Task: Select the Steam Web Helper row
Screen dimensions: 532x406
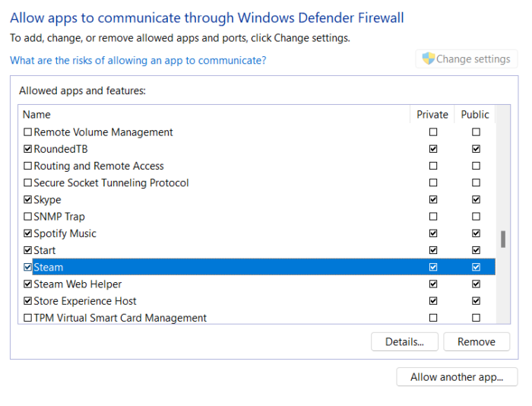Action: tap(78, 284)
